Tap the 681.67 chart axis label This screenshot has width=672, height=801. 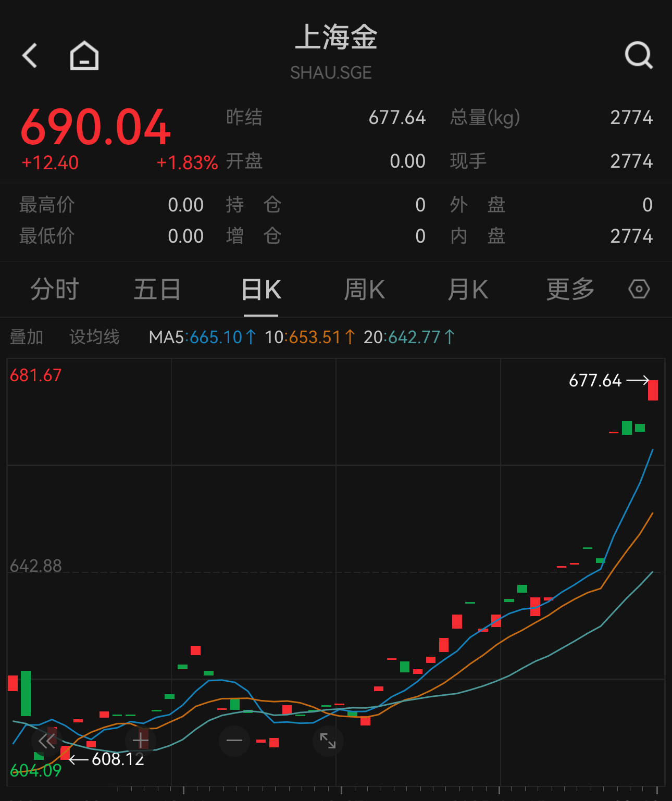[35, 376]
